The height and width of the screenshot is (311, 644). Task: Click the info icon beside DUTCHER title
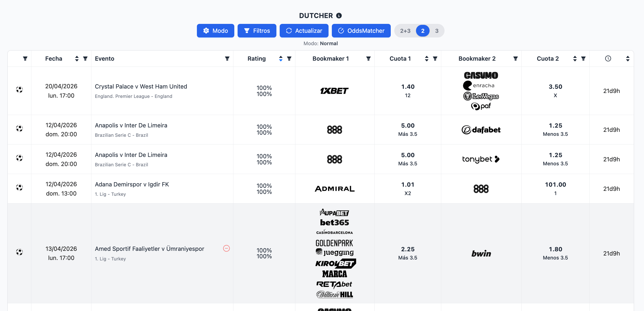pos(339,15)
